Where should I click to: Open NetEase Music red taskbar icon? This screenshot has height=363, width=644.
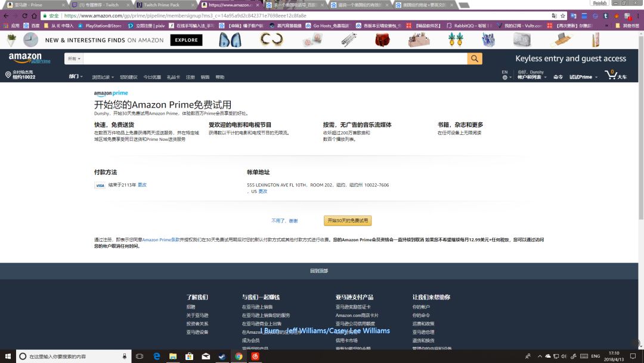(255, 356)
